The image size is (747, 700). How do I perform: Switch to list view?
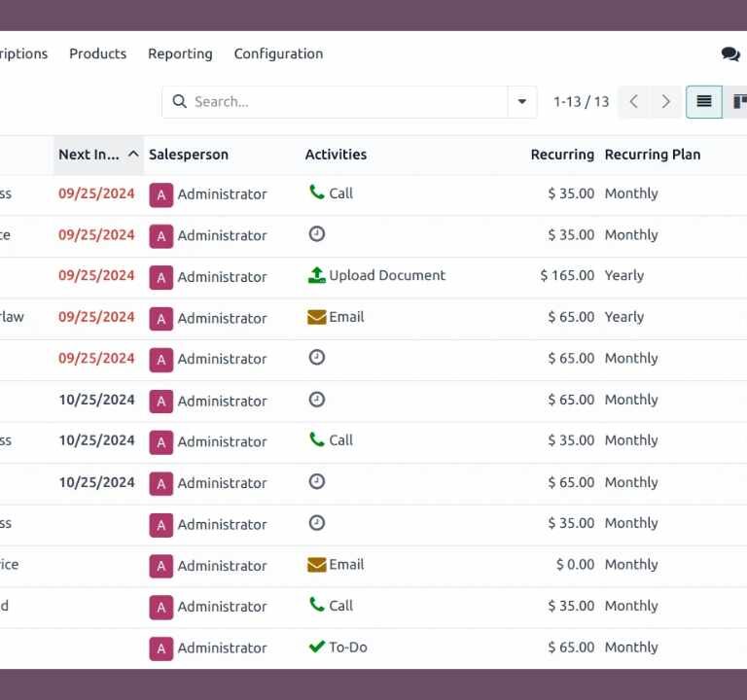click(704, 102)
